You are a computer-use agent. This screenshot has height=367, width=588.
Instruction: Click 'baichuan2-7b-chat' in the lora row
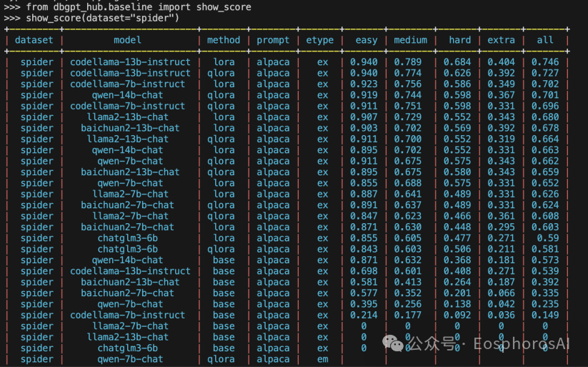[127, 227]
